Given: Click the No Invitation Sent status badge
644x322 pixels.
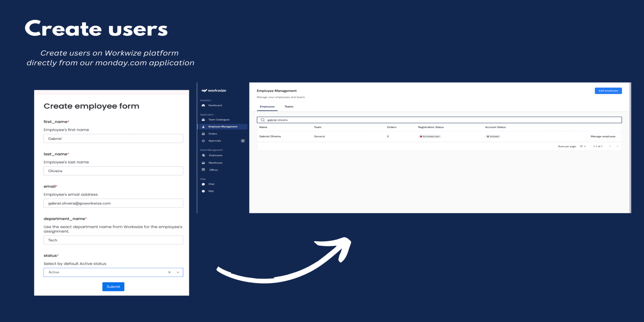Looking at the screenshot, I should point(430,137).
